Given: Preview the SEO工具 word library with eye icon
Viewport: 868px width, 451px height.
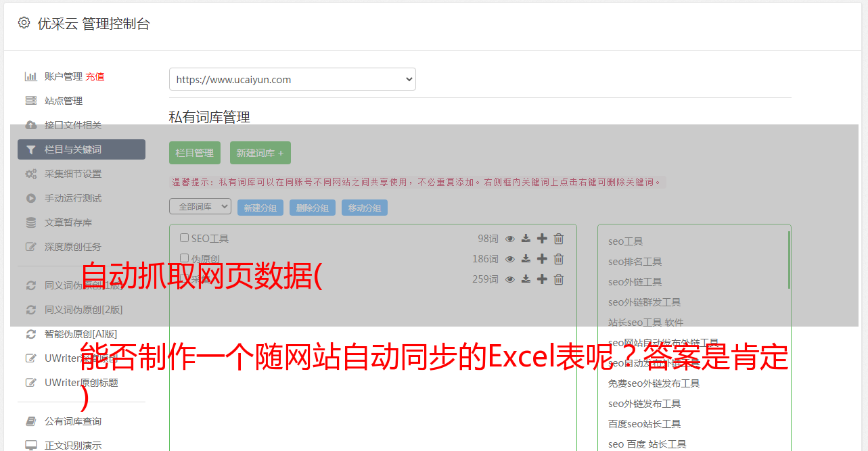Looking at the screenshot, I should [510, 239].
